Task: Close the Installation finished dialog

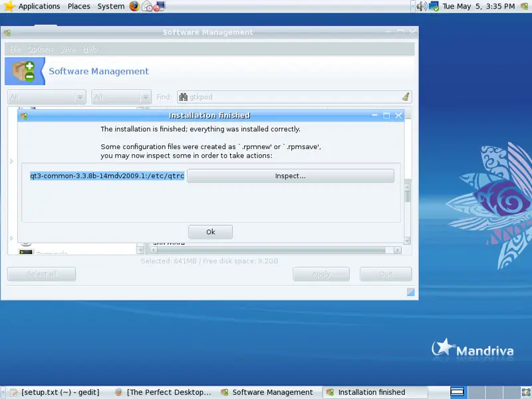Action: point(398,115)
